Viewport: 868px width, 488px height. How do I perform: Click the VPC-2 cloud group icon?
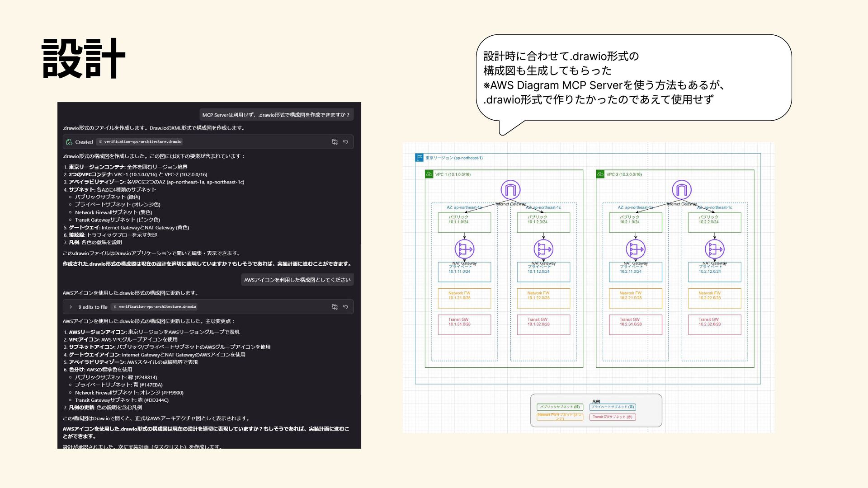click(600, 174)
